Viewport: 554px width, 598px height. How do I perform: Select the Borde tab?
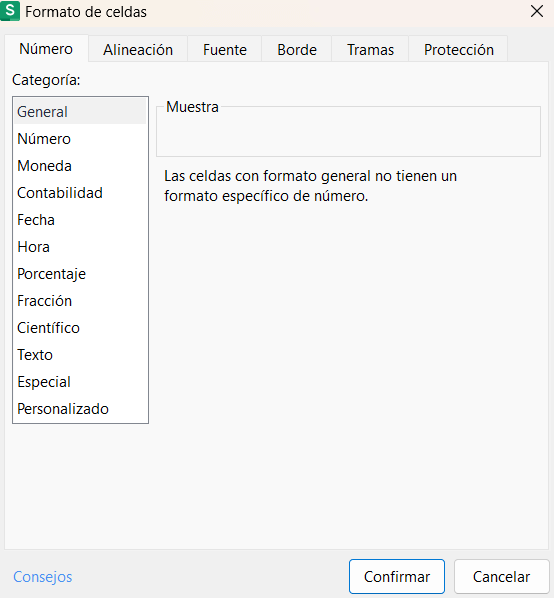(x=297, y=50)
